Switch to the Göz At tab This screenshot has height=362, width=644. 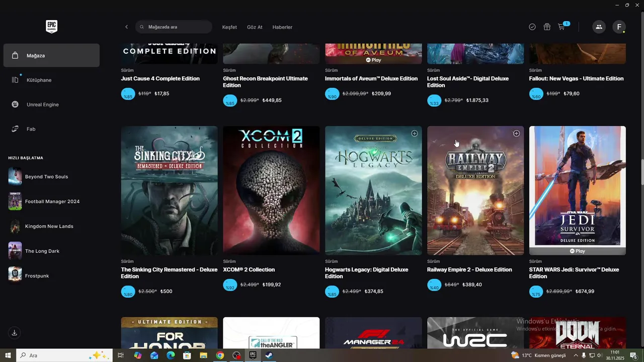coord(255,27)
